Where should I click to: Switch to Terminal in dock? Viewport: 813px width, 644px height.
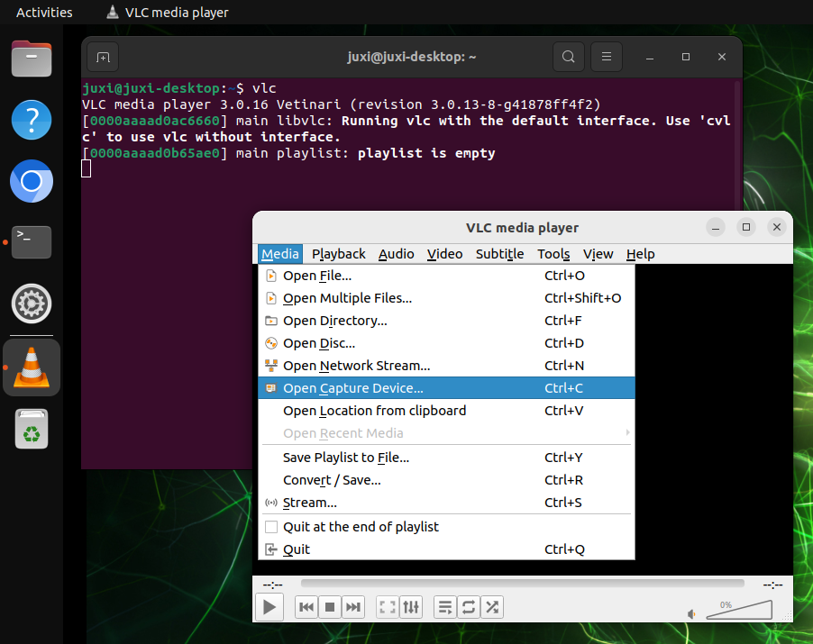pyautogui.click(x=32, y=242)
